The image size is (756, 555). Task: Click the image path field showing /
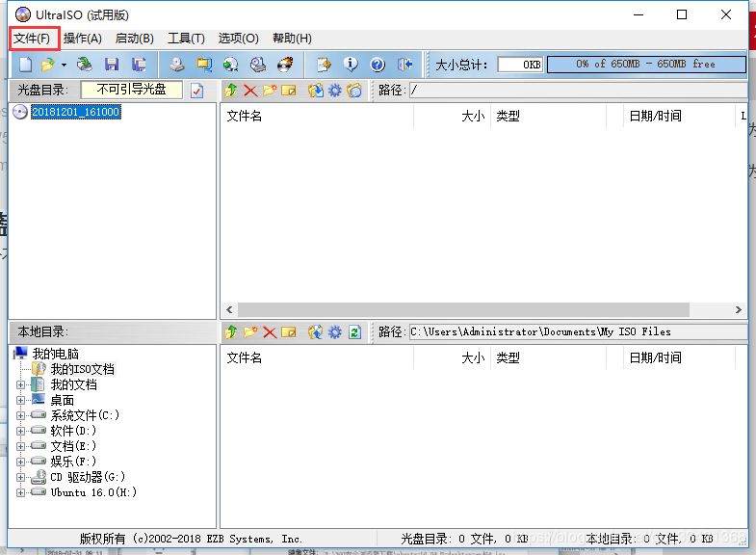(x=579, y=91)
